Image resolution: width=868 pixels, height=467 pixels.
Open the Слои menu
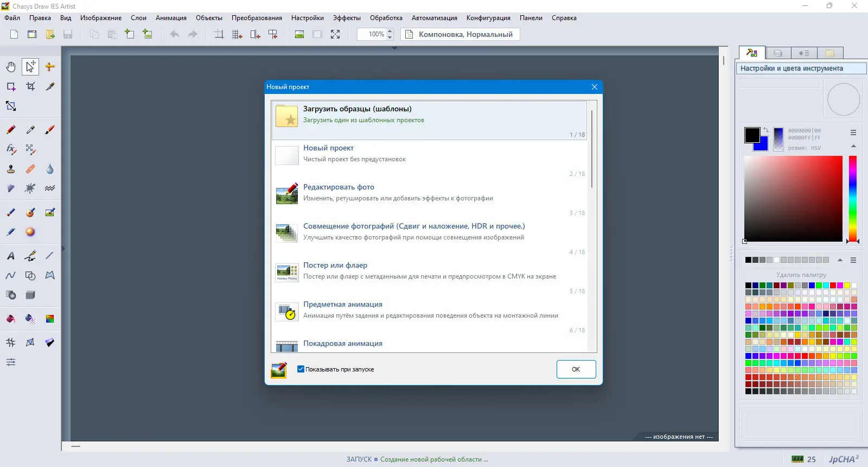pos(139,18)
